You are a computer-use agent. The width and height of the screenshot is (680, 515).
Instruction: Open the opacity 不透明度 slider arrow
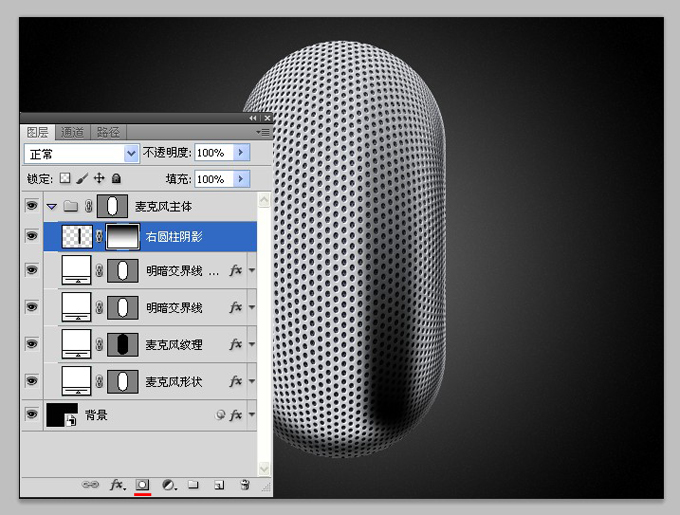pos(242,152)
